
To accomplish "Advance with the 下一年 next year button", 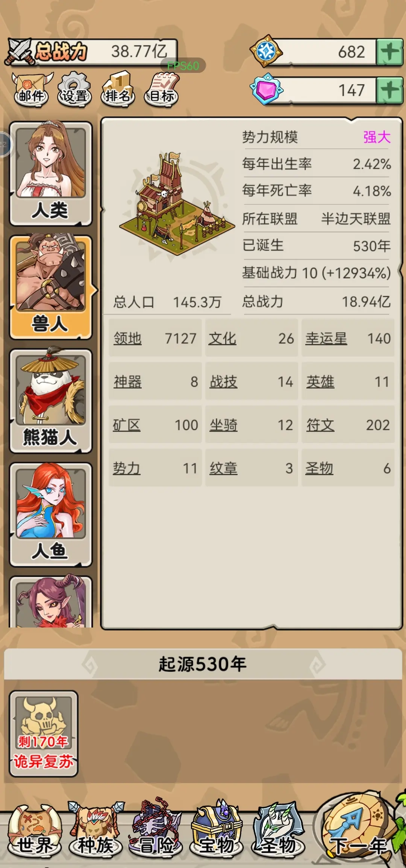I will click(x=358, y=826).
